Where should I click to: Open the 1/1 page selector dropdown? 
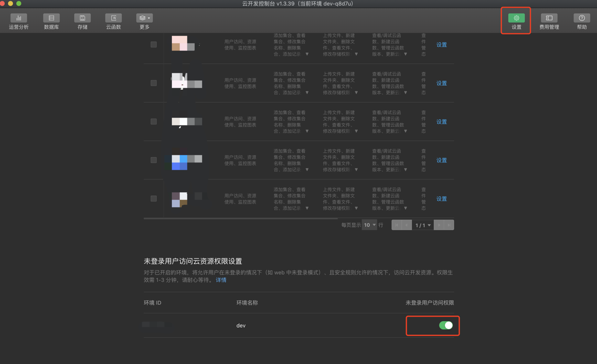point(423,225)
